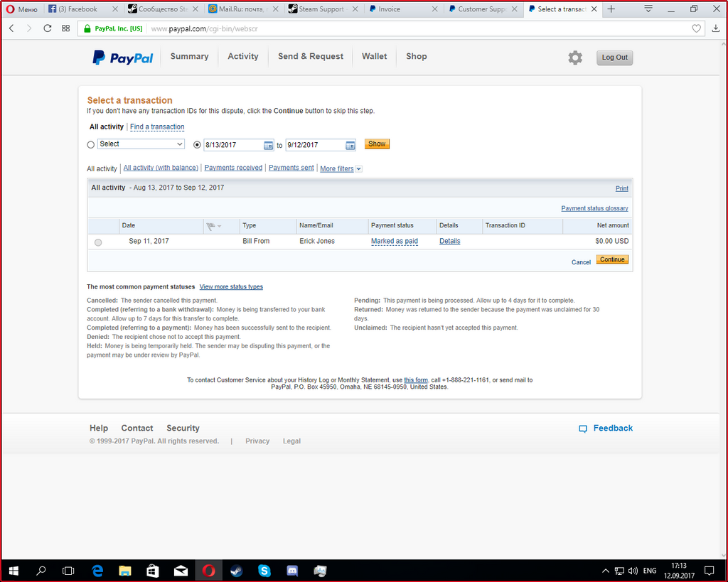This screenshot has height=582, width=728.
Task: Open View more status types link
Action: point(231,287)
